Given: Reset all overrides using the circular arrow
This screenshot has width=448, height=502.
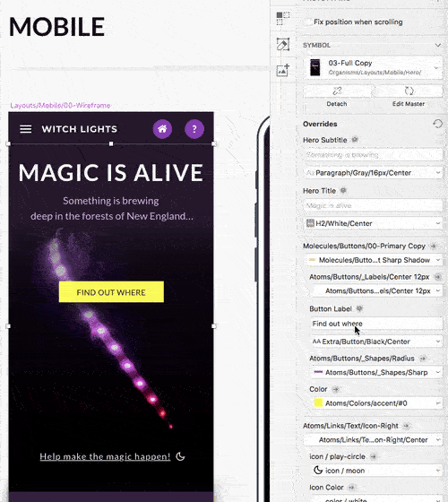Looking at the screenshot, I should point(437,124).
